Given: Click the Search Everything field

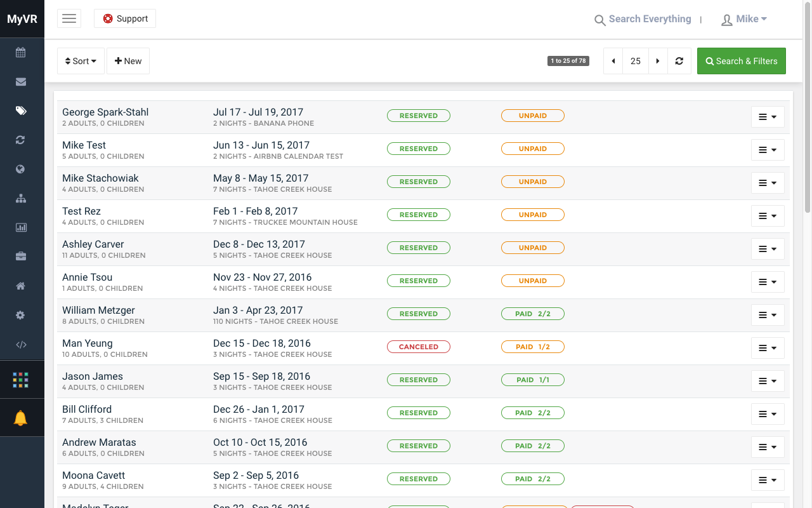Looking at the screenshot, I should tap(650, 19).
